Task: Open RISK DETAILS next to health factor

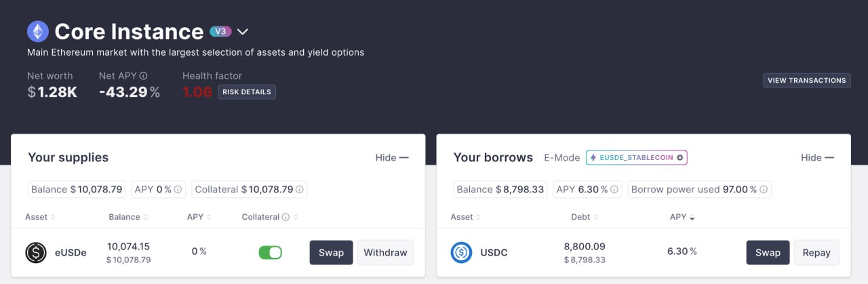Action: click(x=247, y=92)
